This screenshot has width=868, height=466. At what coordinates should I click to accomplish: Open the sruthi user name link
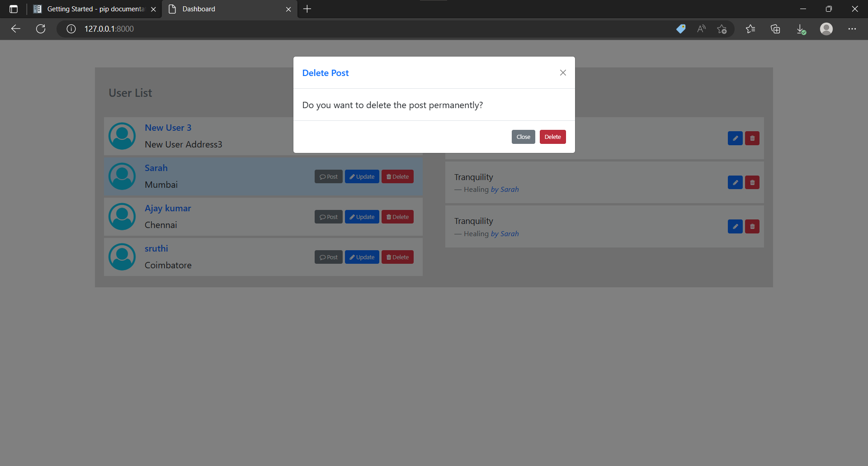click(x=156, y=248)
